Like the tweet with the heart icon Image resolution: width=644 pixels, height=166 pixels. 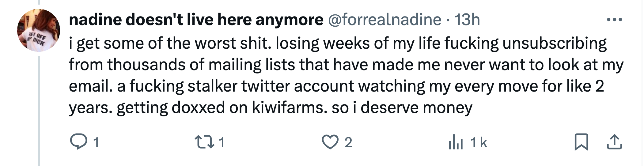[330, 142]
